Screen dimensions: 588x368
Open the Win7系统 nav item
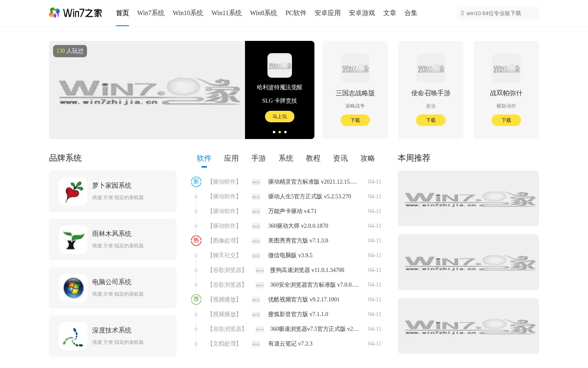pos(151,13)
